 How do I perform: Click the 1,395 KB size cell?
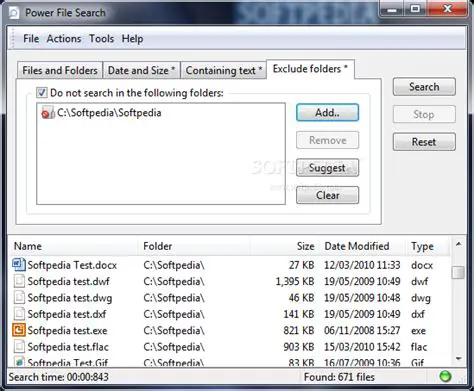[x=295, y=281]
